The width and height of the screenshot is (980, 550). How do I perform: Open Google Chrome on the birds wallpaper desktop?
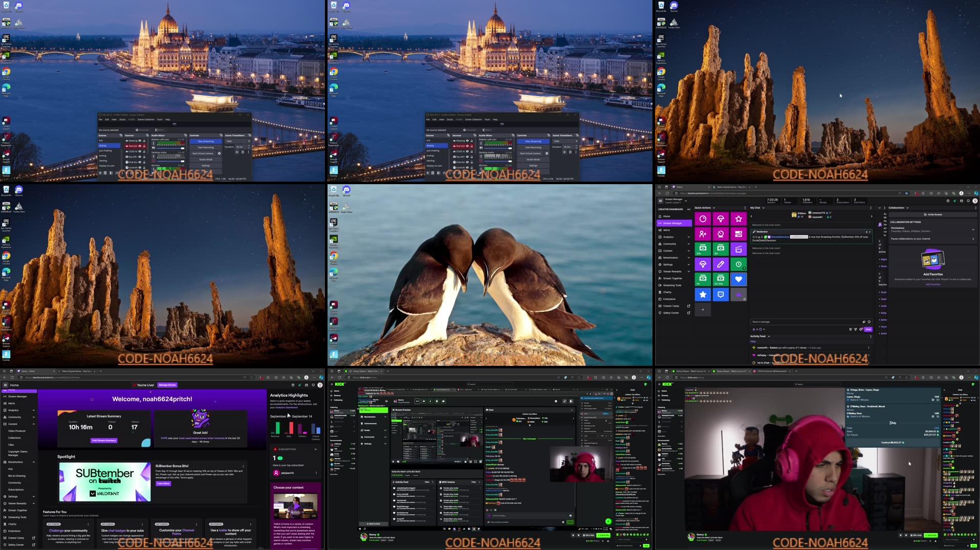tap(334, 257)
